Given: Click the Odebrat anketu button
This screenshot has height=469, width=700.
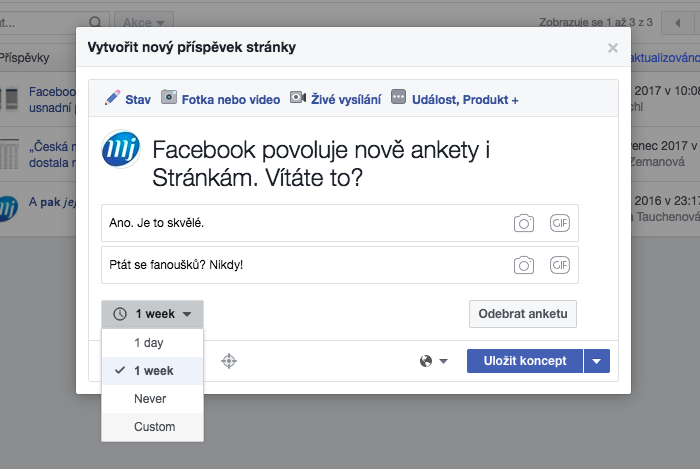Looking at the screenshot, I should [x=523, y=314].
